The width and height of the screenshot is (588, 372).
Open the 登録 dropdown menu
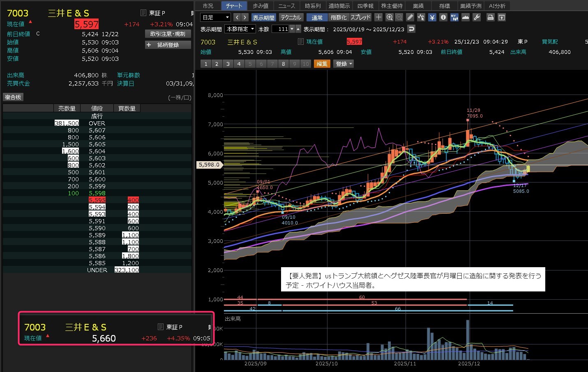pyautogui.click(x=344, y=64)
